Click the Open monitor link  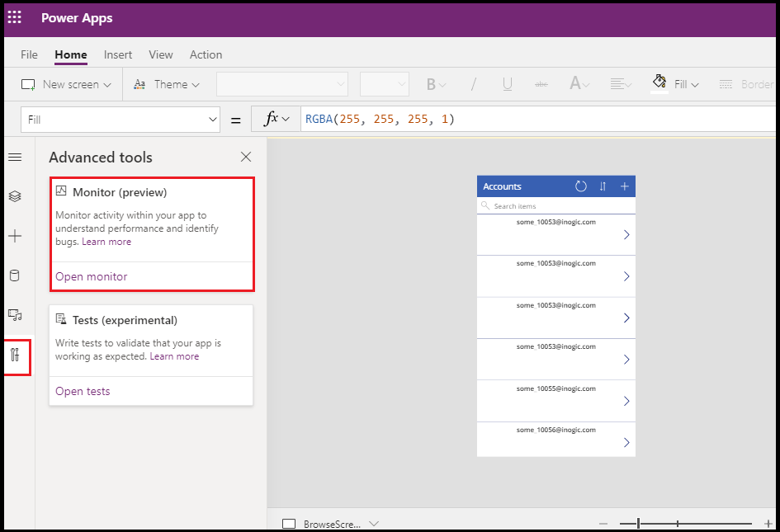pyautogui.click(x=92, y=276)
